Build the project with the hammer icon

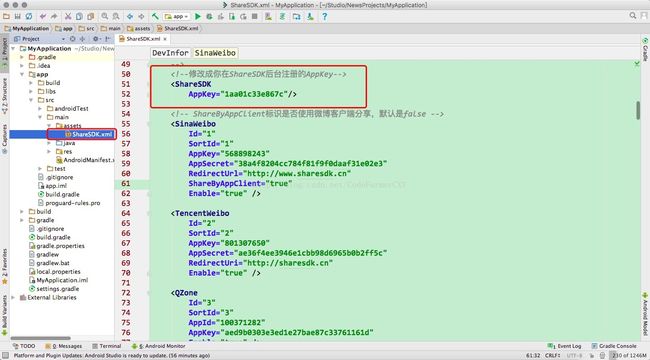coord(155,17)
